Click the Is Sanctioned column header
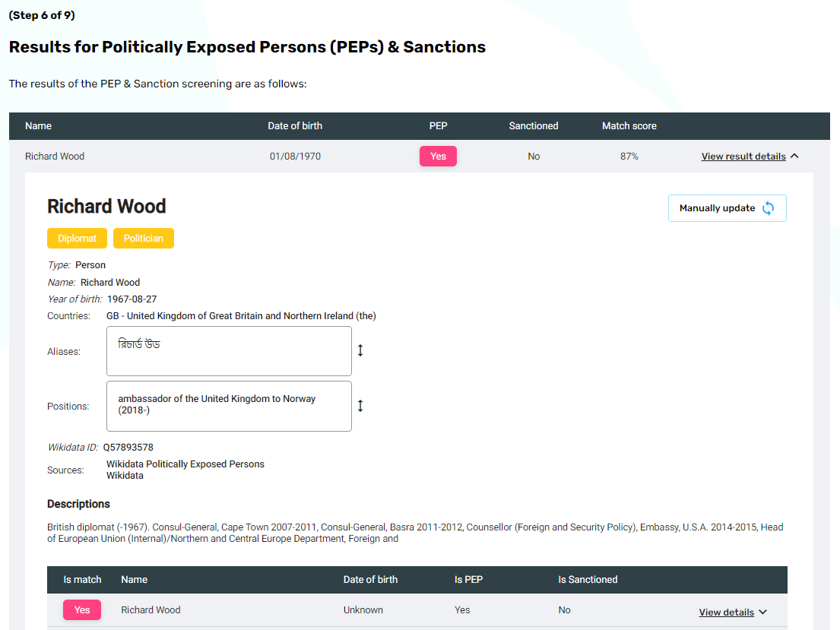This screenshot has width=840, height=630. click(x=588, y=580)
